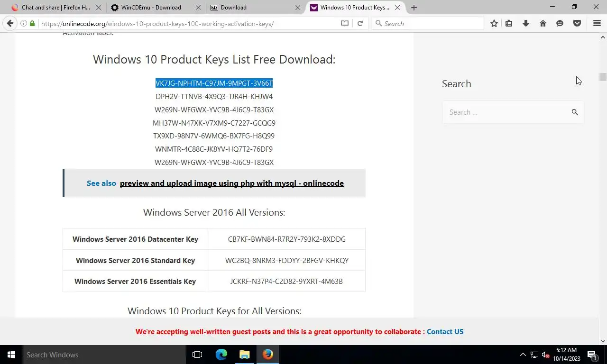Click key WNMTR-4C88C-JK8YV-HQ7T2-76DF9
Screen dimensions: 607x364
tap(214, 149)
